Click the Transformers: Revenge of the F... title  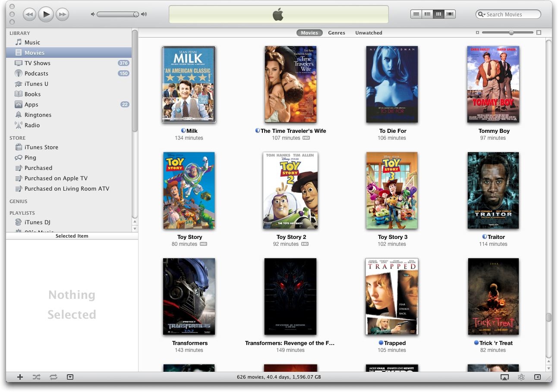pos(290,343)
